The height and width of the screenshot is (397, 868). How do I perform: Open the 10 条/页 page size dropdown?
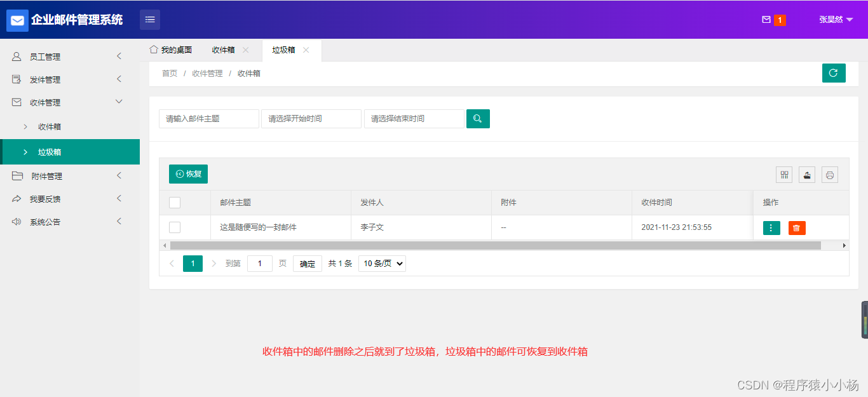click(x=382, y=264)
